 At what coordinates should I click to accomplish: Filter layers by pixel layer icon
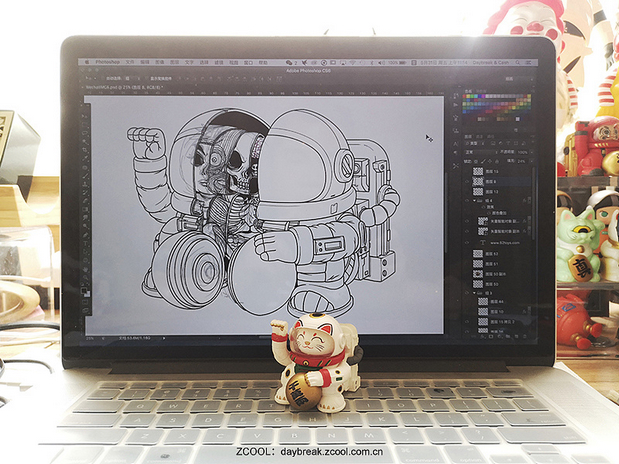[493, 143]
